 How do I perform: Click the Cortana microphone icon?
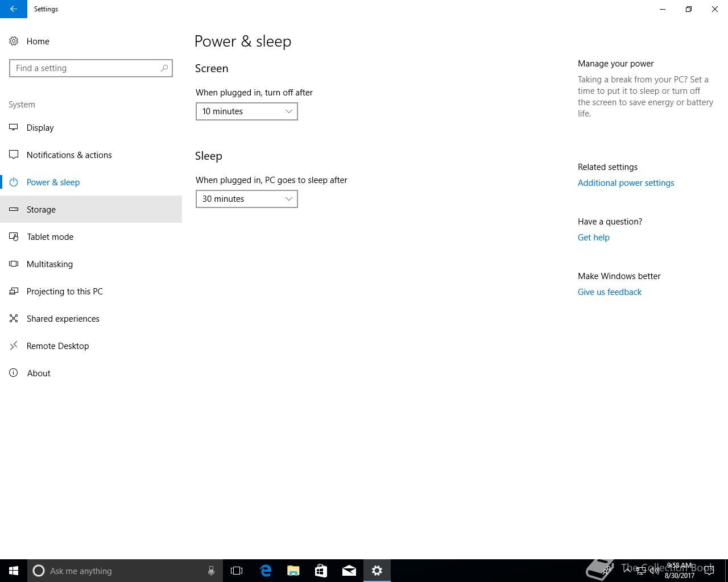[211, 571]
